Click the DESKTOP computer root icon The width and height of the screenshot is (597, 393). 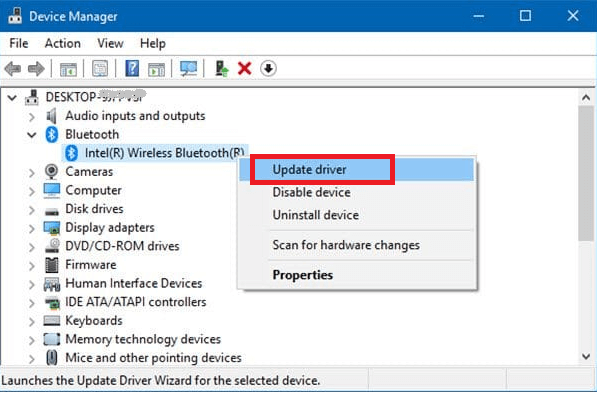pos(32,97)
